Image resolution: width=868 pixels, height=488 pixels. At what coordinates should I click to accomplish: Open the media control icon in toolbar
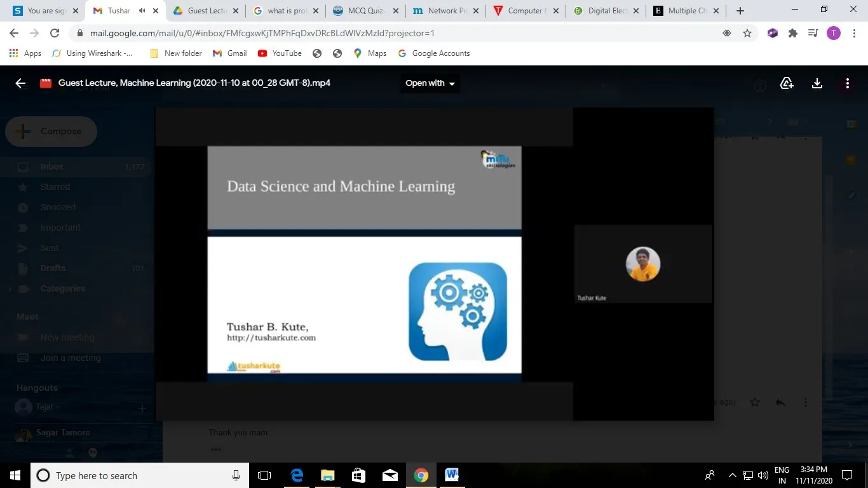(813, 33)
